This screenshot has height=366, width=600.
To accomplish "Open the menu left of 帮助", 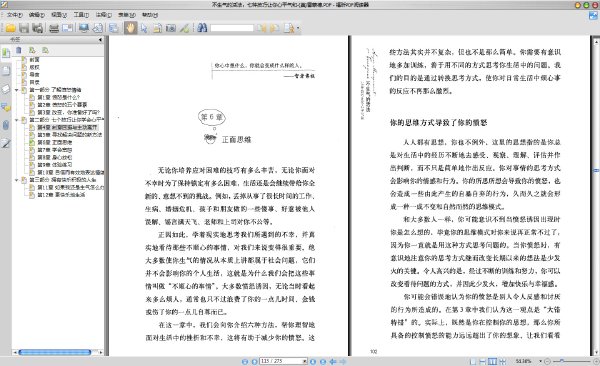I will (x=127, y=15).
